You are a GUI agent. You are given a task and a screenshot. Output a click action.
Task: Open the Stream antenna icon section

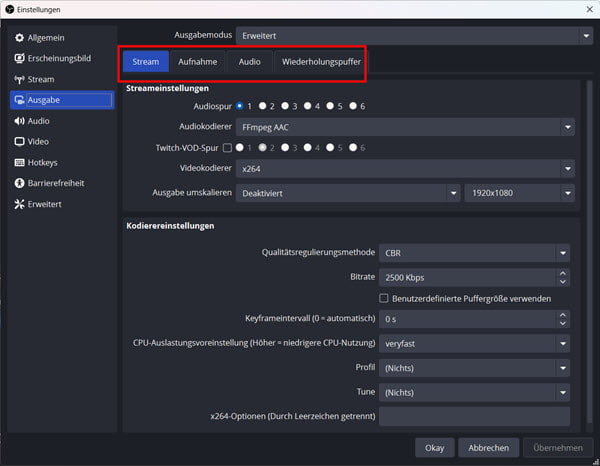click(x=19, y=79)
